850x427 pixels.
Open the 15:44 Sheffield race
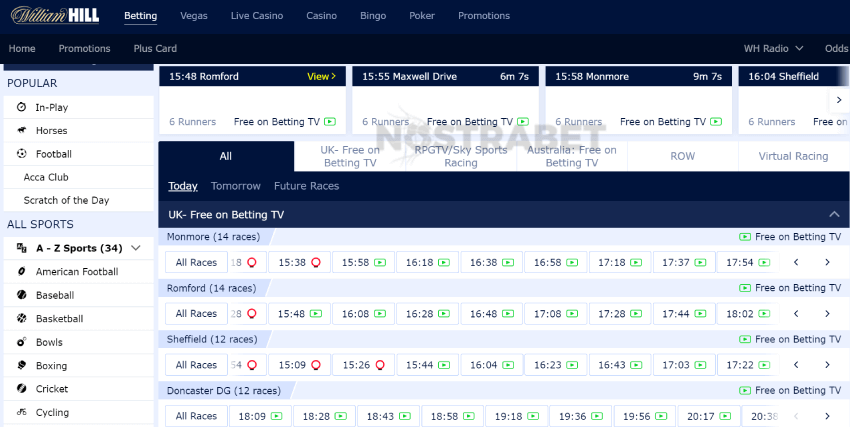coord(427,365)
